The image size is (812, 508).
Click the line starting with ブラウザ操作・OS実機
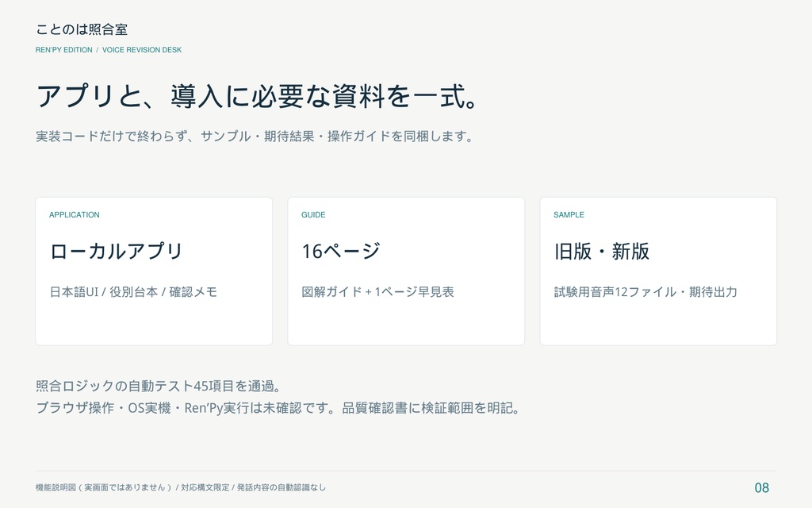click(278, 408)
